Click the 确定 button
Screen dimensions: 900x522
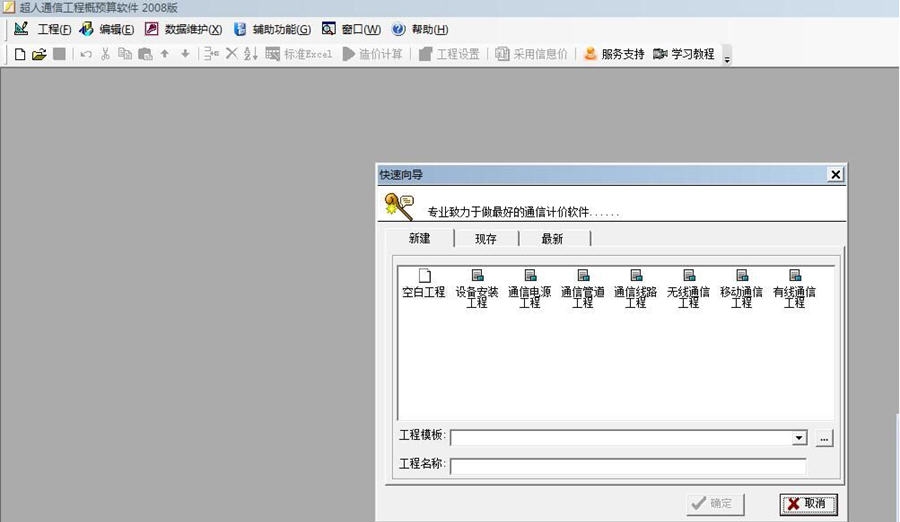[715, 504]
